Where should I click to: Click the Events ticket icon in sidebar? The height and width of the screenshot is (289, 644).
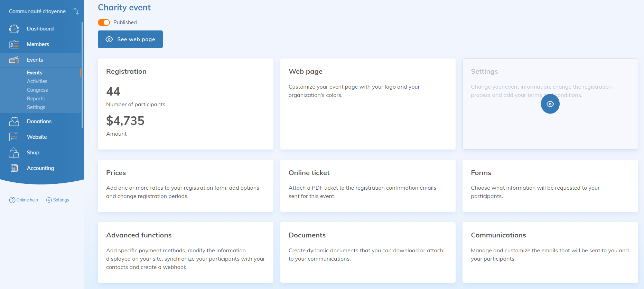click(14, 60)
